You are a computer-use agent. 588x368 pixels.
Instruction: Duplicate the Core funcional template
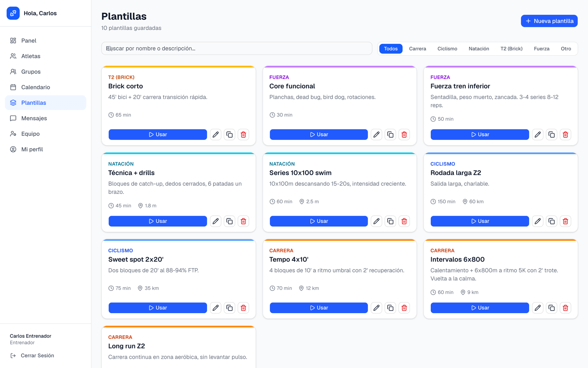click(391, 135)
